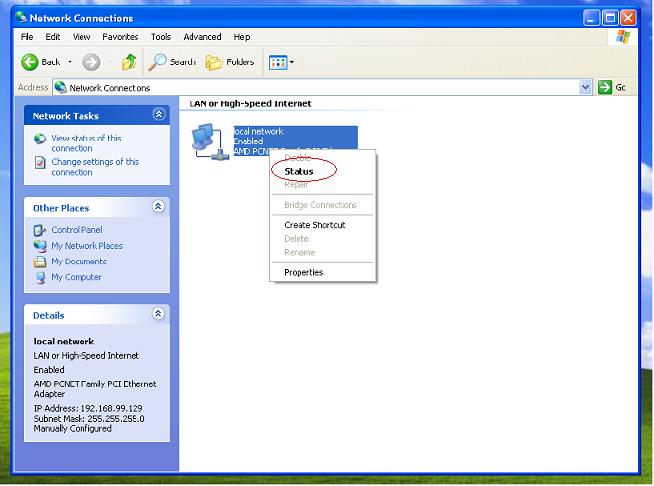Screen dimensions: 654x486
Task: Click the IP Address 192.168.99.129 text
Action: (88, 408)
